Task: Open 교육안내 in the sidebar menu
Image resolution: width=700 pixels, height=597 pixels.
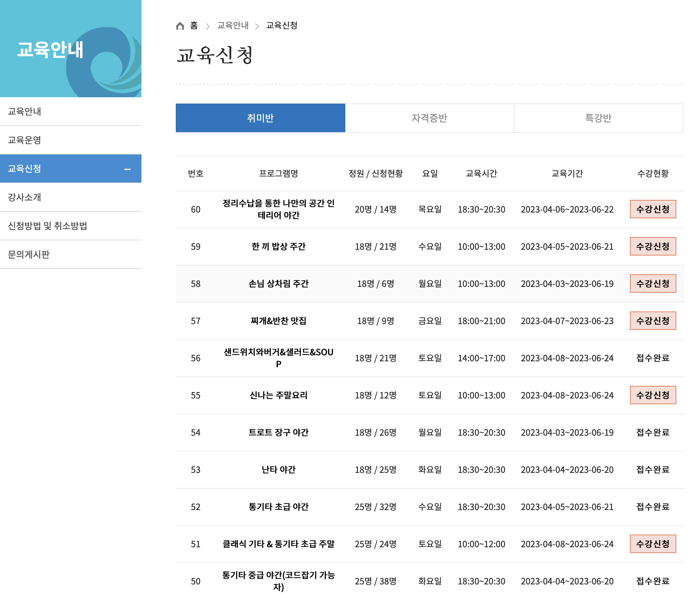Action: [x=24, y=111]
